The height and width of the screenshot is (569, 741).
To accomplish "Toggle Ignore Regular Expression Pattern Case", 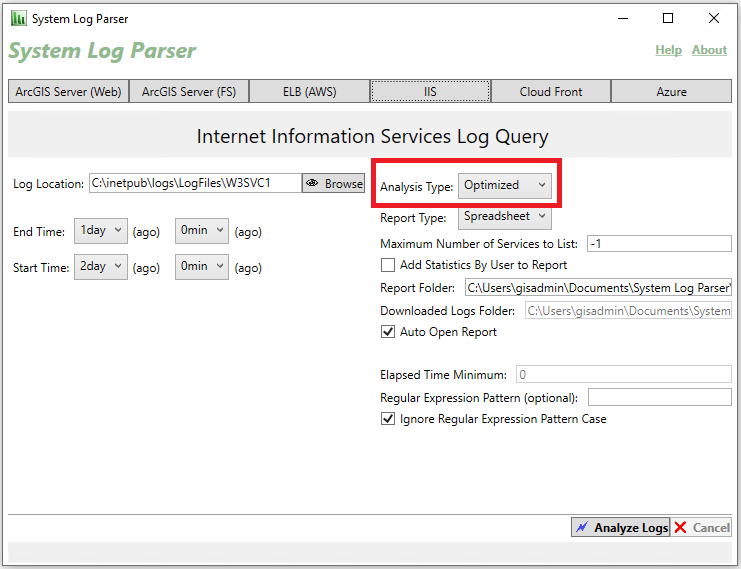I will pos(388,419).
